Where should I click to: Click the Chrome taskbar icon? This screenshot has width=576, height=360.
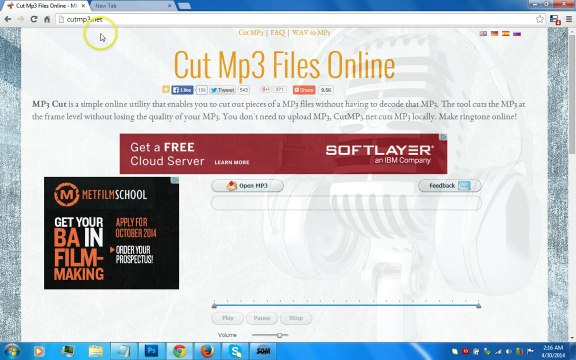179,352
